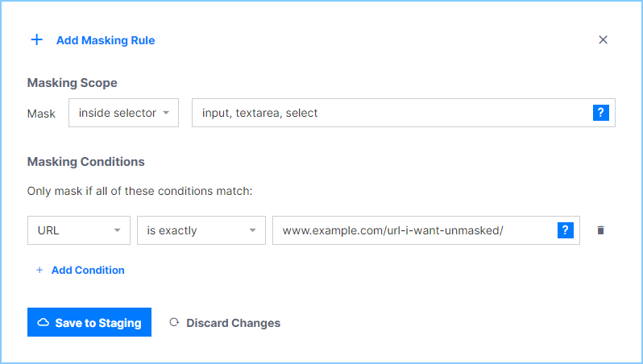
Task: Show help for the URL value field
Action: click(x=565, y=230)
